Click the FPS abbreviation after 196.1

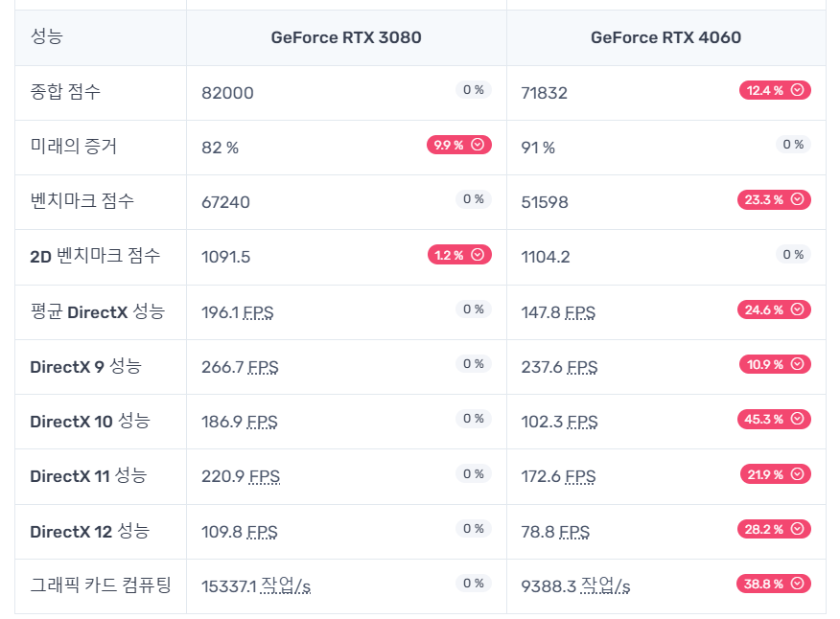pyautogui.click(x=259, y=312)
